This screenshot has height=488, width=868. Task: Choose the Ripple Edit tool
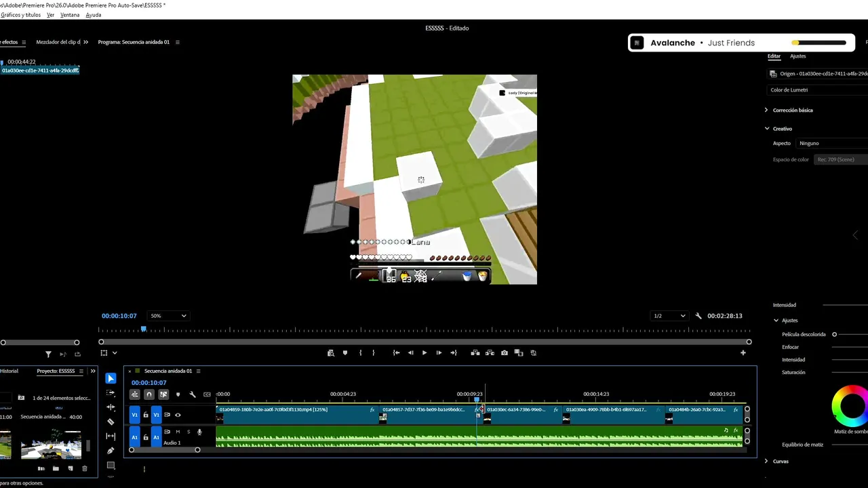pos(111,407)
